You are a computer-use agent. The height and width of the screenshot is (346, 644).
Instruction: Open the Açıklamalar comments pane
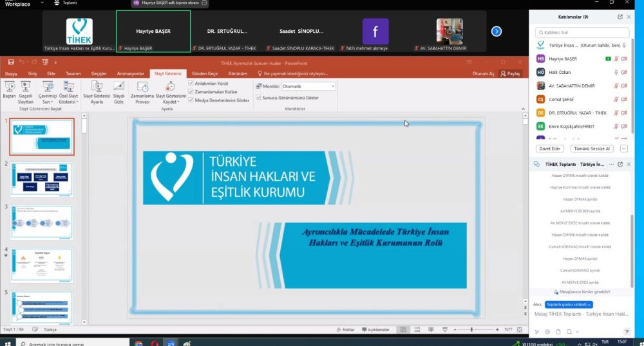(375, 330)
